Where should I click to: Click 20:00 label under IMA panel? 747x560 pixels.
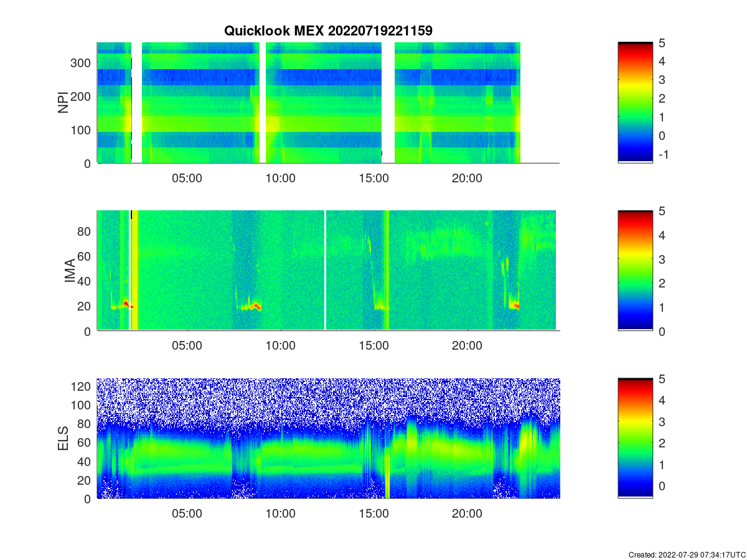click(x=467, y=346)
